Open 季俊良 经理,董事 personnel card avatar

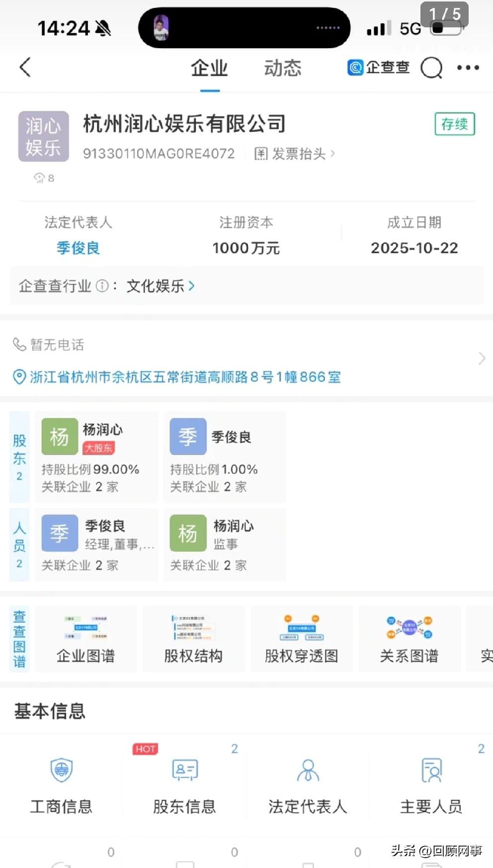coord(60,533)
